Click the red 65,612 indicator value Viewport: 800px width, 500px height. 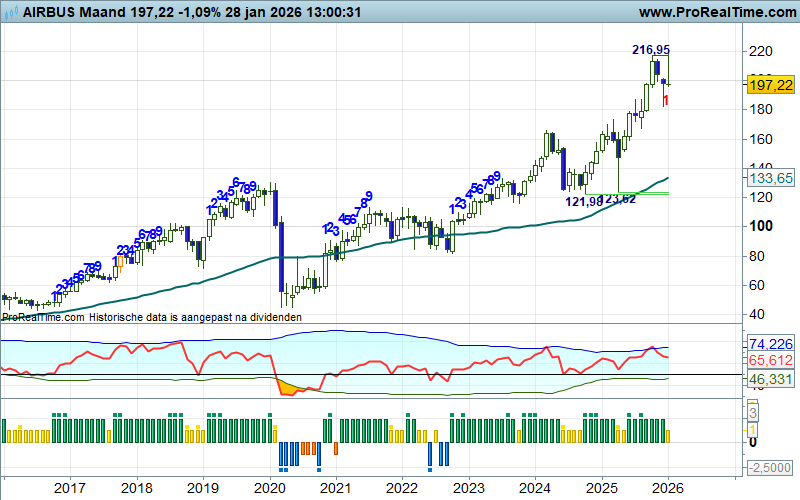click(771, 360)
